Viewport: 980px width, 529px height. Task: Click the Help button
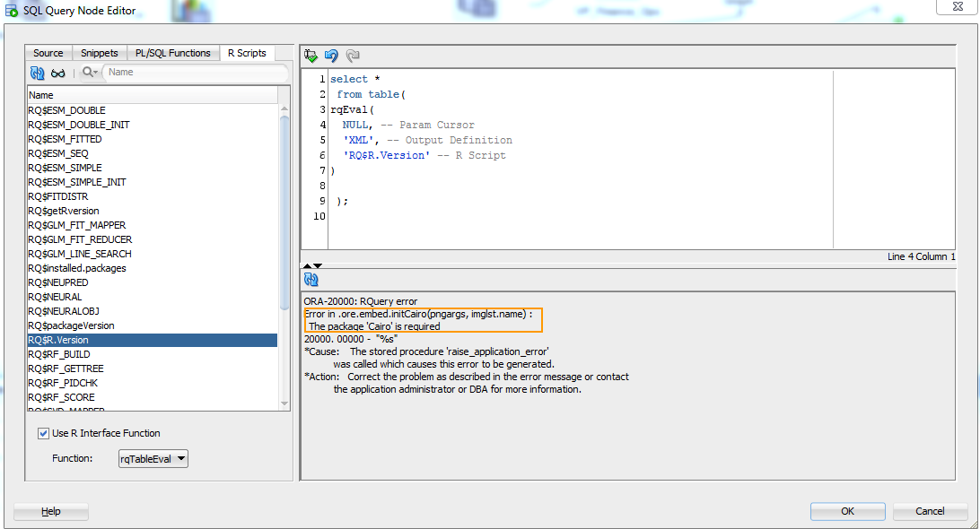(x=50, y=511)
